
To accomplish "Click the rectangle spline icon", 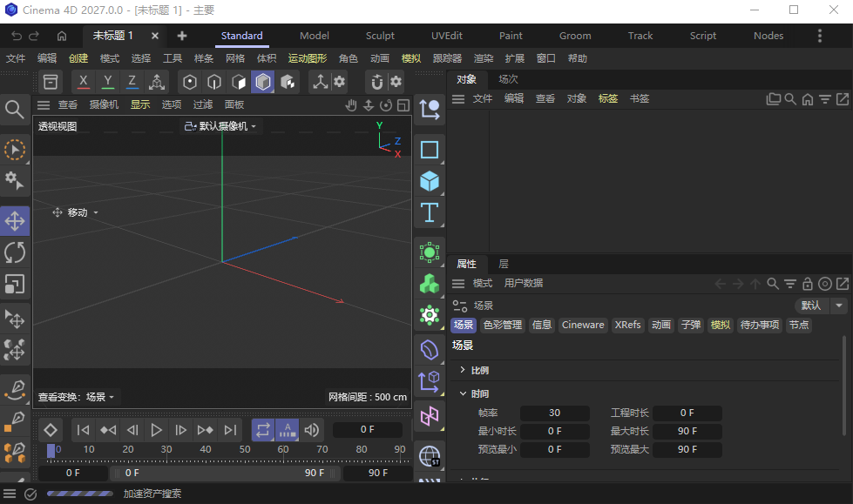I will click(x=430, y=150).
